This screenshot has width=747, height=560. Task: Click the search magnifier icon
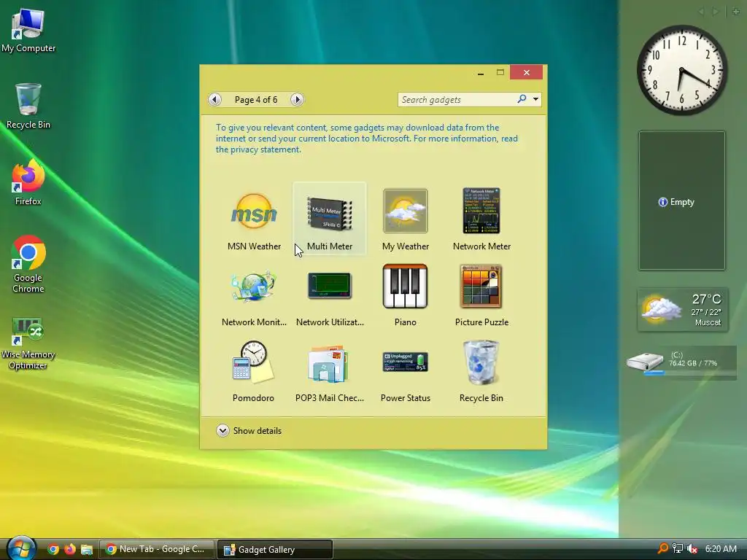point(522,99)
